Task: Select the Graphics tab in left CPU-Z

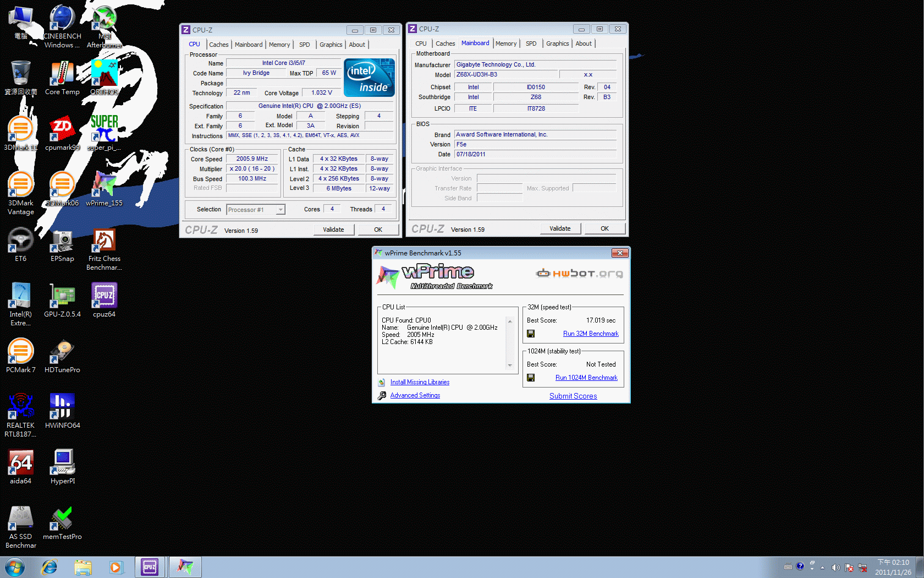Action: [x=331, y=45]
